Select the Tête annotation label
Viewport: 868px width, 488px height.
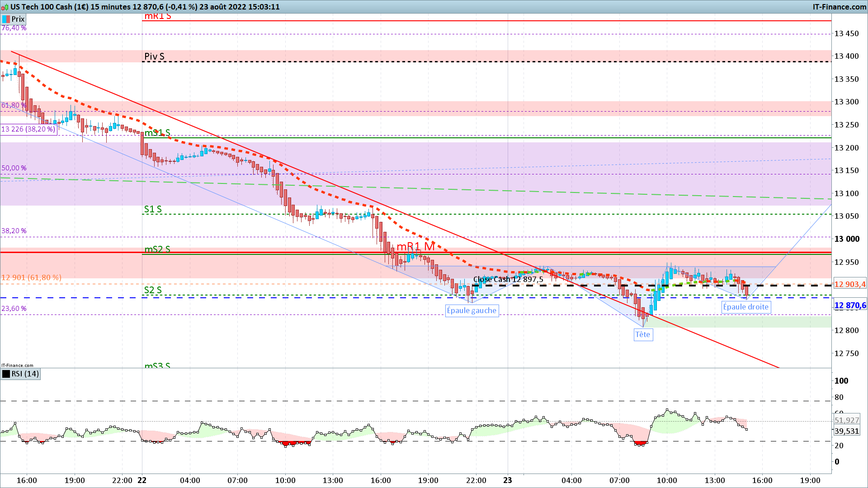(642, 334)
